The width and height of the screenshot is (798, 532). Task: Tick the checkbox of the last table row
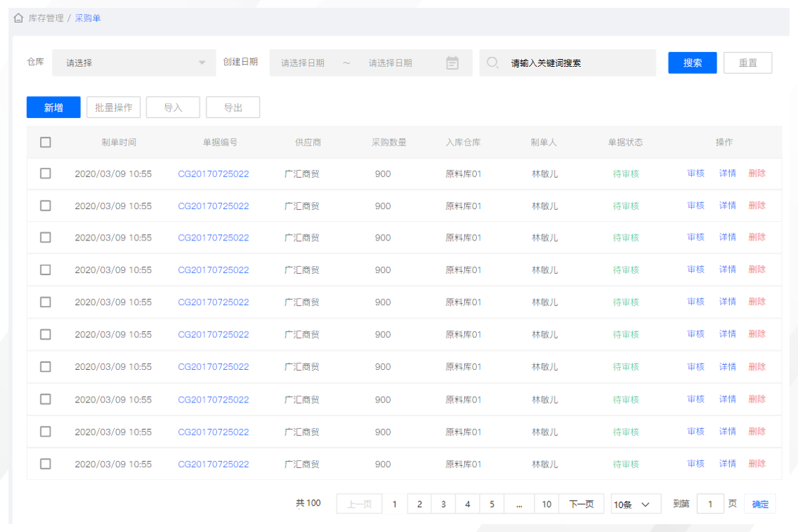pyautogui.click(x=46, y=464)
